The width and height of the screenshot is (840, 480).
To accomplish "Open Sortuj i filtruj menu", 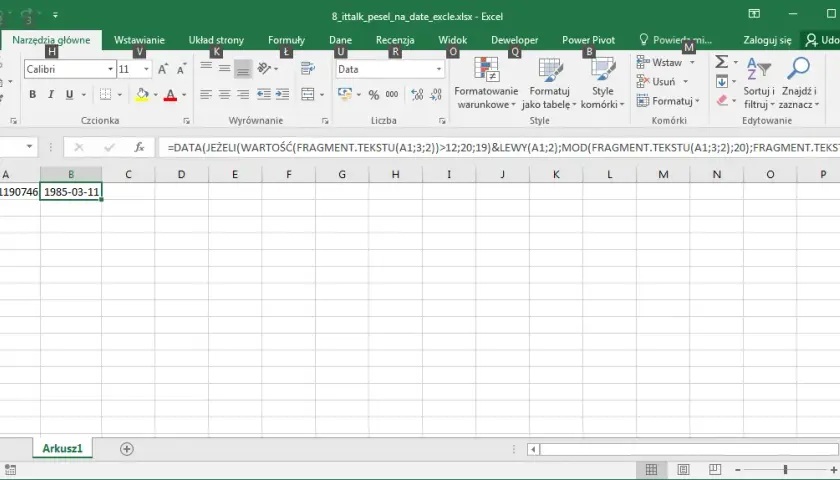I will (x=759, y=83).
